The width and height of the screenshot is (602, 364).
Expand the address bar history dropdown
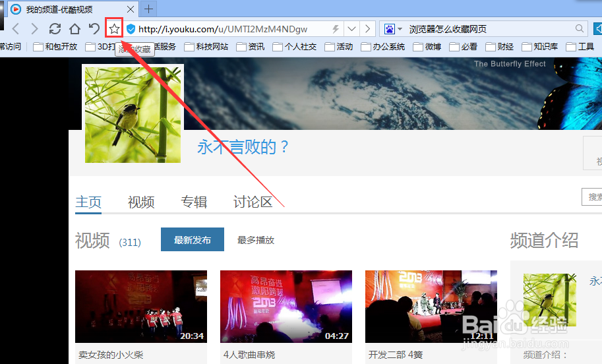(x=351, y=29)
